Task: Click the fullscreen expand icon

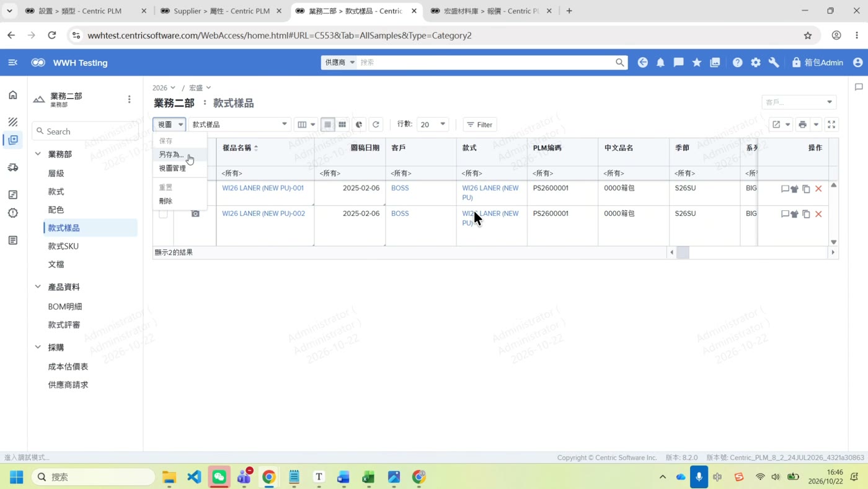Action: 831,125
